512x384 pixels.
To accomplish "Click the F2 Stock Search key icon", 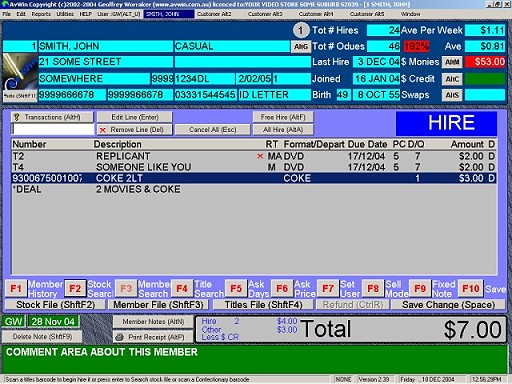I will click(x=75, y=289).
